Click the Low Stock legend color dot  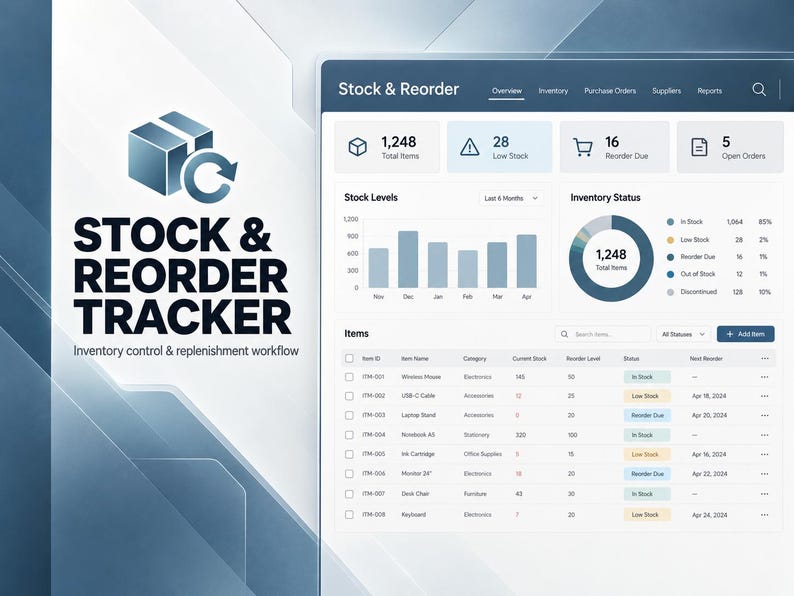[x=670, y=240]
